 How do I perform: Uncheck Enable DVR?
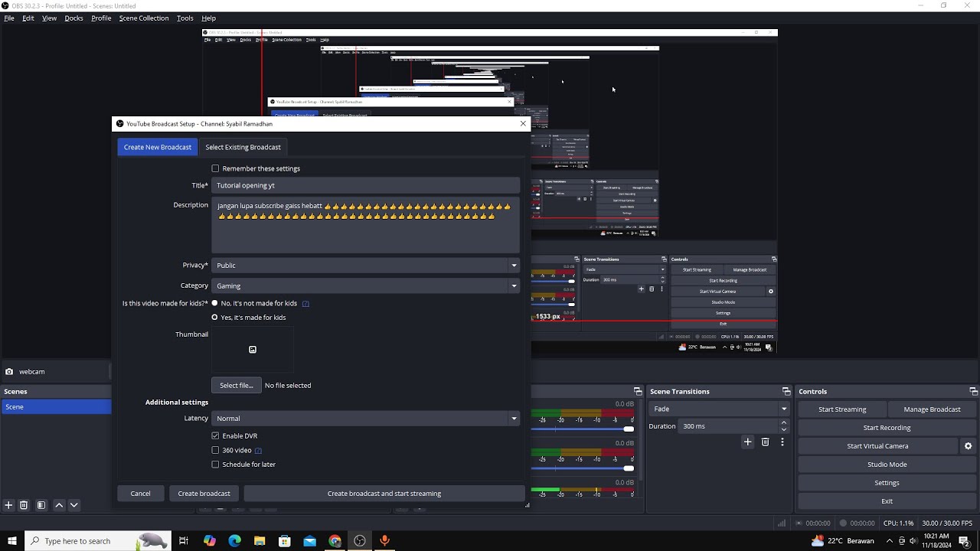pyautogui.click(x=215, y=435)
